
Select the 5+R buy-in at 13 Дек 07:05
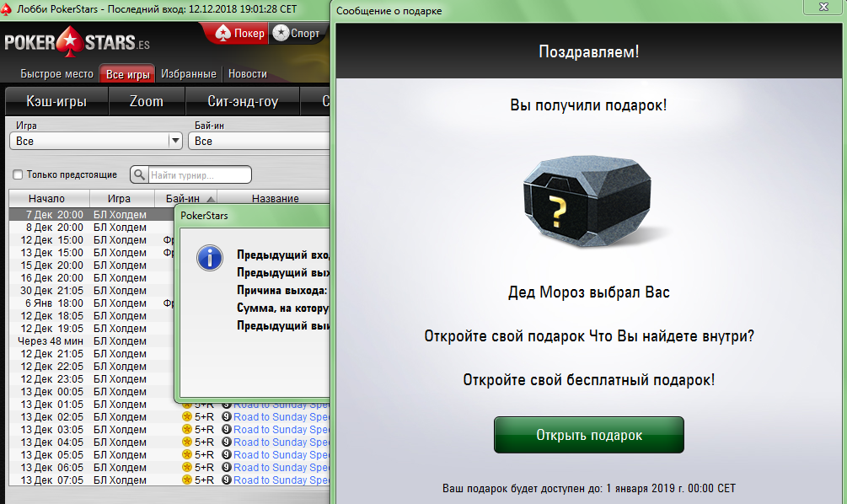pos(204,480)
